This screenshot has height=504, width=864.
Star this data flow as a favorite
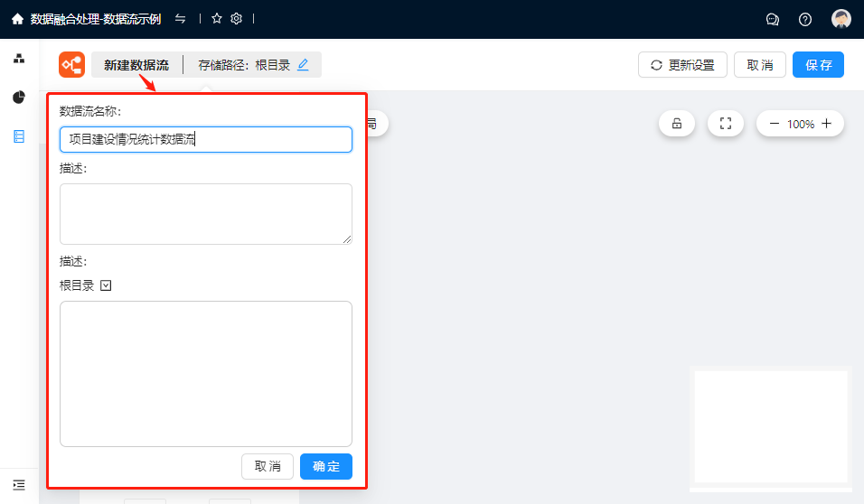217,19
